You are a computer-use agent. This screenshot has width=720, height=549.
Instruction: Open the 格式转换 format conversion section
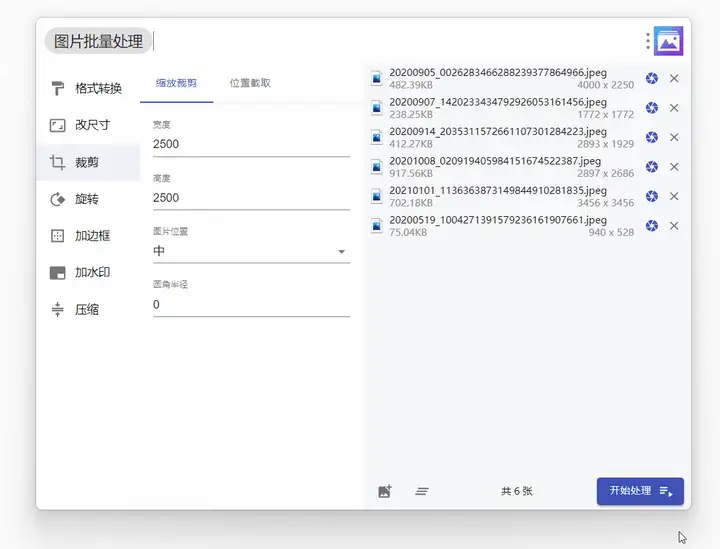[x=88, y=88]
